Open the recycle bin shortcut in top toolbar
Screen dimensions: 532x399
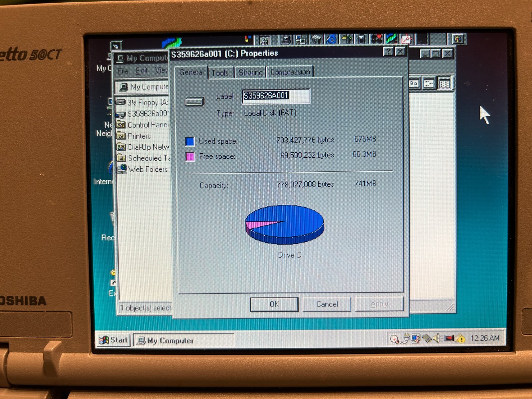[x=316, y=40]
